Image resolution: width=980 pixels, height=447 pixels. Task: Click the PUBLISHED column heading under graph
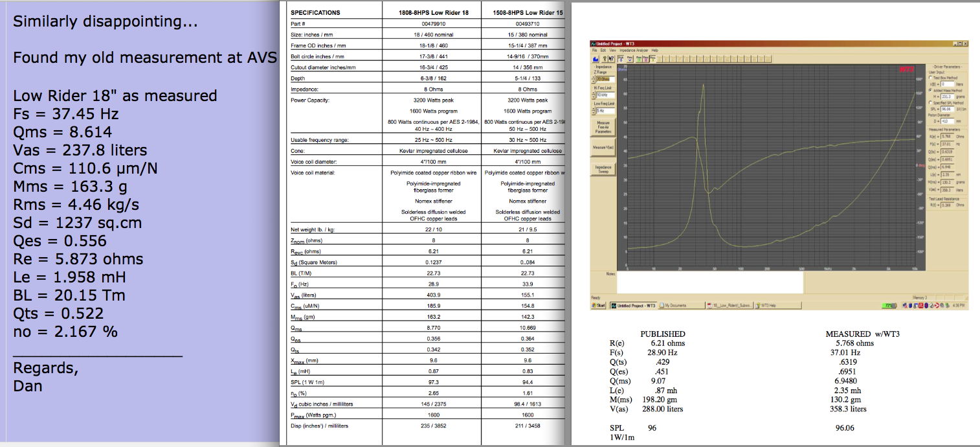click(x=662, y=334)
